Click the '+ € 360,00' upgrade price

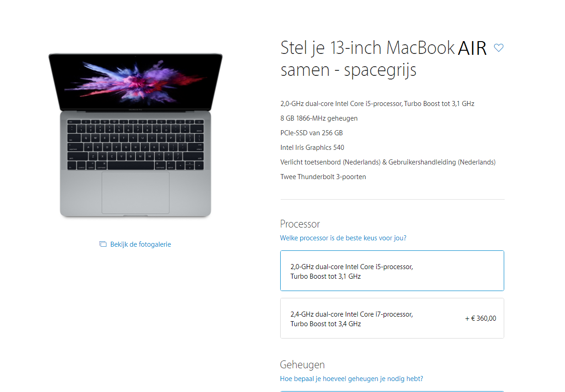(x=480, y=318)
